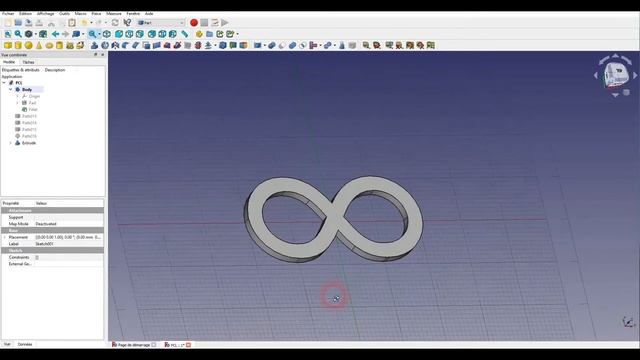Click the Fit selection magnifier icon
Screen dimensions: 640x360
pyautogui.click(x=18, y=34)
